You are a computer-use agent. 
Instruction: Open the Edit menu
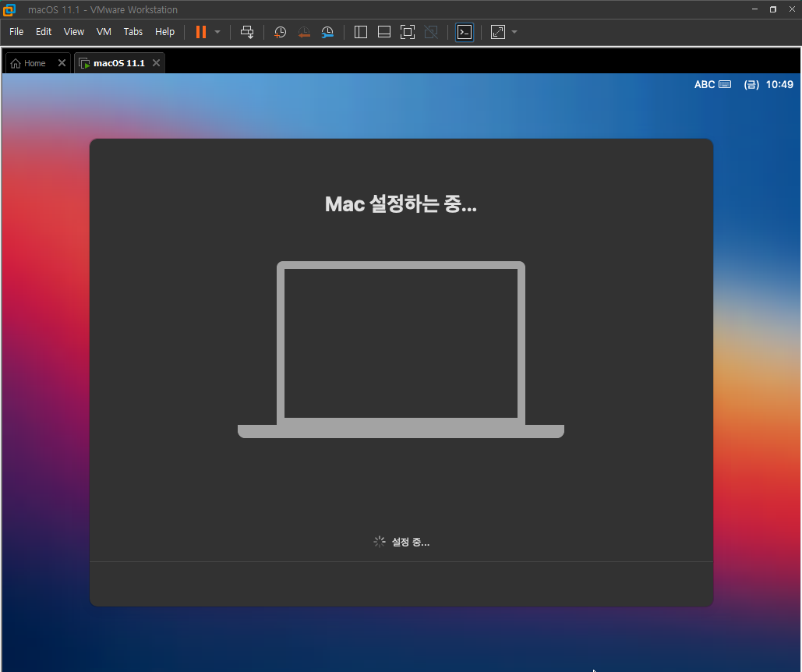[44, 32]
